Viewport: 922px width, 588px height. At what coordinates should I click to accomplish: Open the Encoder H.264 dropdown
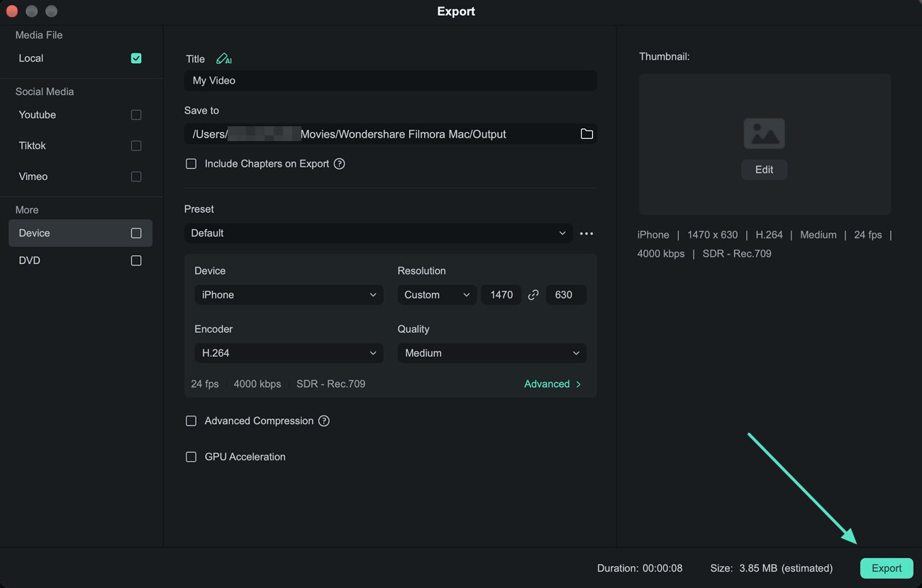[x=289, y=353]
